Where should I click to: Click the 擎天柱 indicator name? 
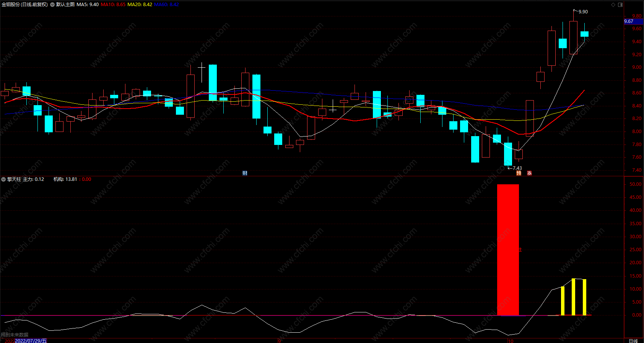[14, 179]
